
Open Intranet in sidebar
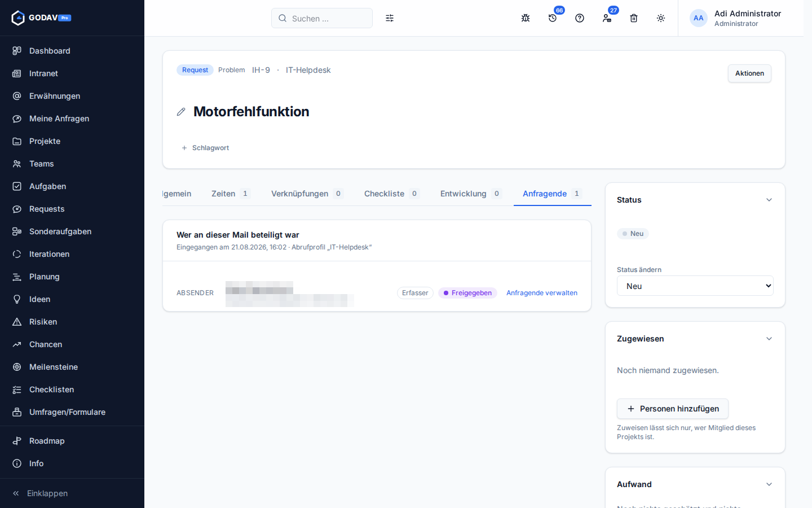tap(72, 73)
